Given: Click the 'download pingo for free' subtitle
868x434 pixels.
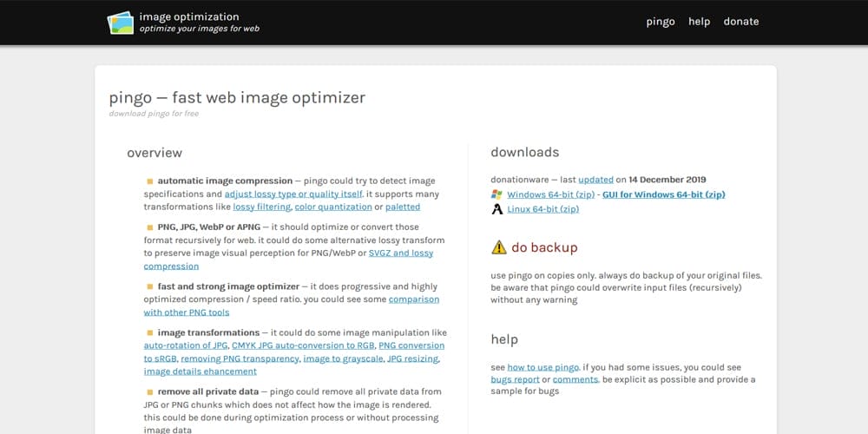Looking at the screenshot, I should pos(154,114).
